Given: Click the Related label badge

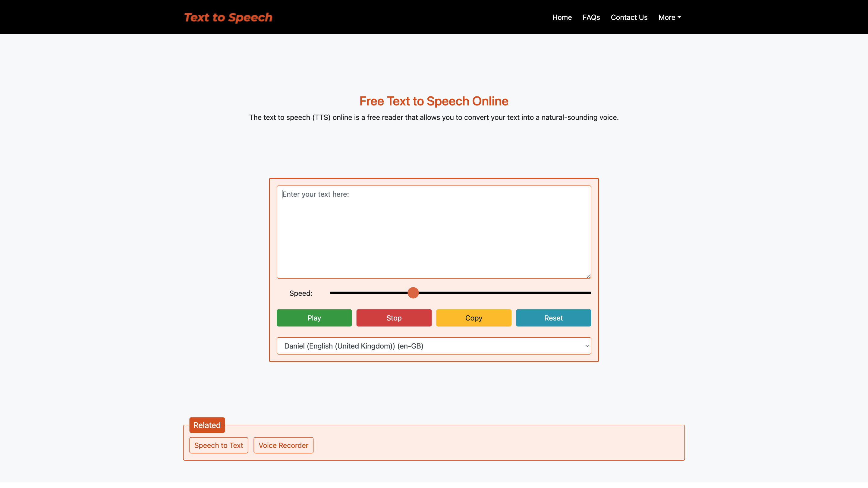Looking at the screenshot, I should [x=206, y=425].
